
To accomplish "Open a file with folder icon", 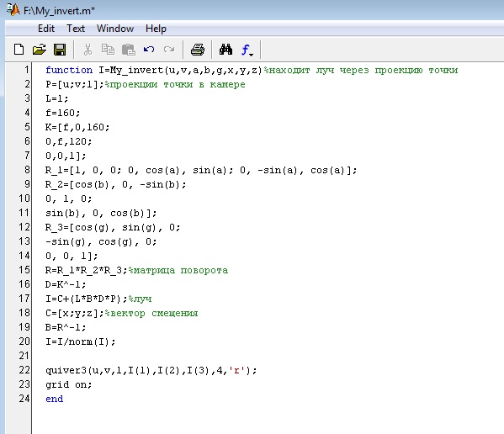I will 40,50.
